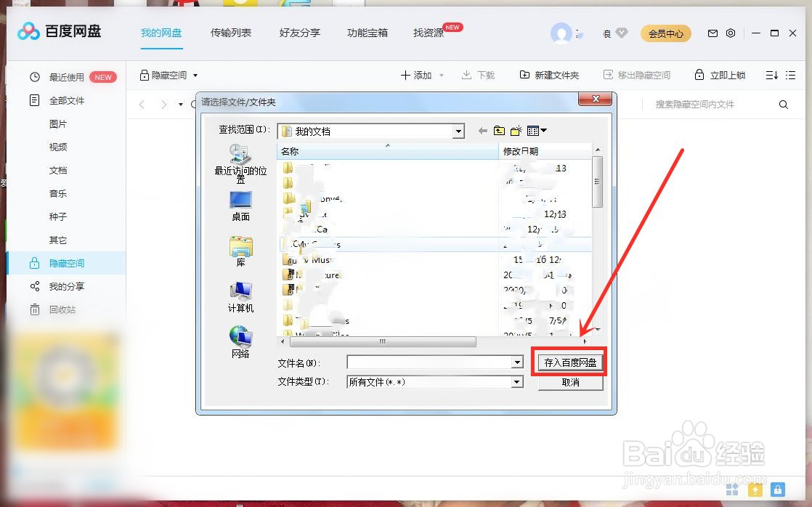The height and width of the screenshot is (507, 812).
Task: Open 最近使用 in sidebar
Action: click(66, 77)
